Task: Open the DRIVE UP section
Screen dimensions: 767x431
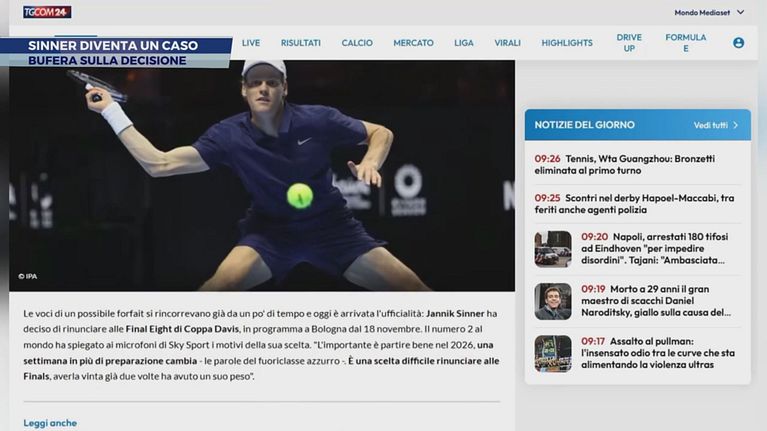Action: coord(629,43)
